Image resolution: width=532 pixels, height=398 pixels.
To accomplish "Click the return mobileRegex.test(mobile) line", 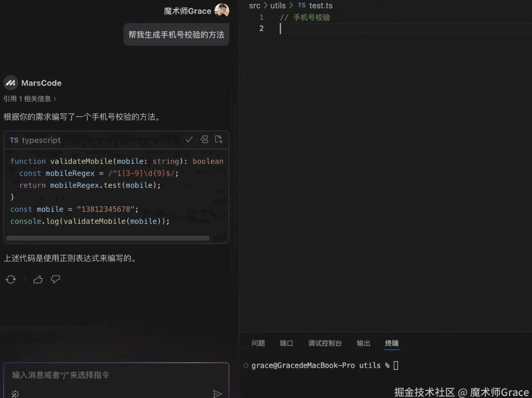I will (90, 185).
